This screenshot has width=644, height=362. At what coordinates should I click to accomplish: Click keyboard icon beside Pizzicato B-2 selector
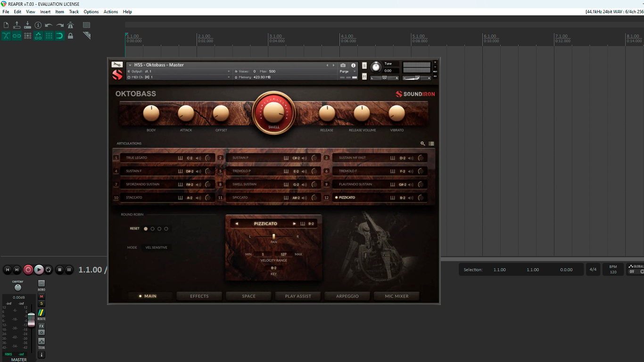pyautogui.click(x=303, y=224)
